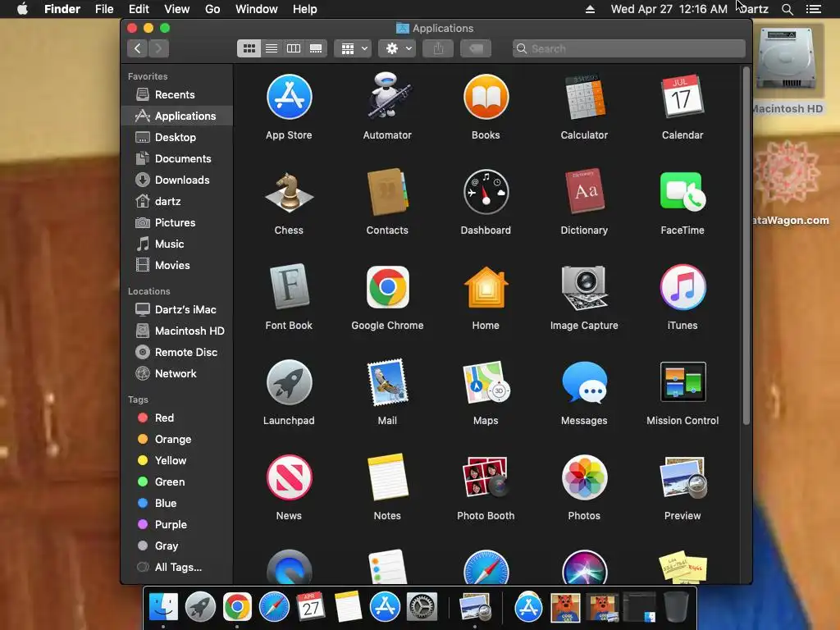Switch to list view

272,48
